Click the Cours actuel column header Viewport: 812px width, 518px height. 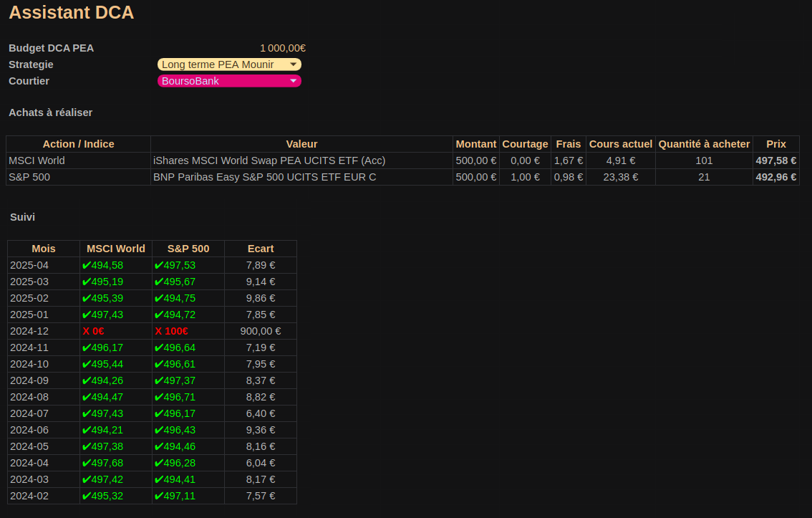coord(621,144)
